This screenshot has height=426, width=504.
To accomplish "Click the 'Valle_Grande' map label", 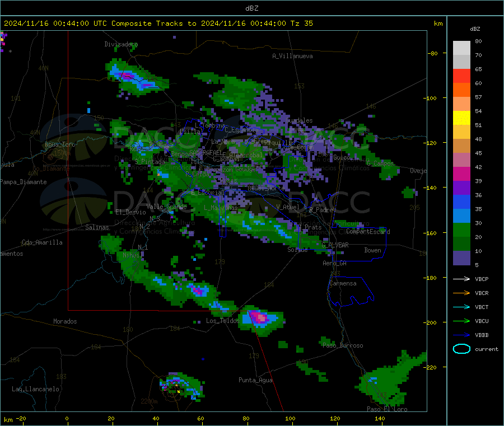I will [166, 206].
